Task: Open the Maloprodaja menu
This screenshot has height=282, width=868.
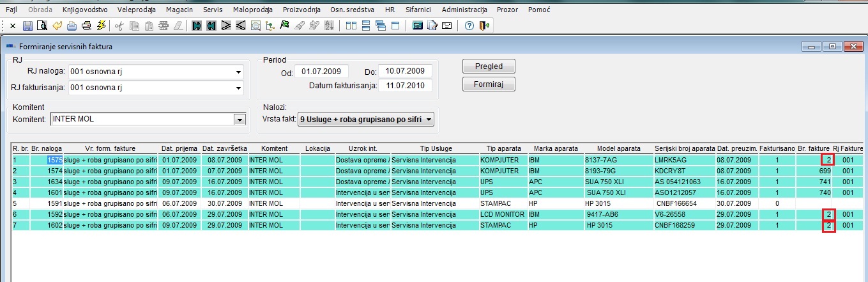Action: point(252,10)
